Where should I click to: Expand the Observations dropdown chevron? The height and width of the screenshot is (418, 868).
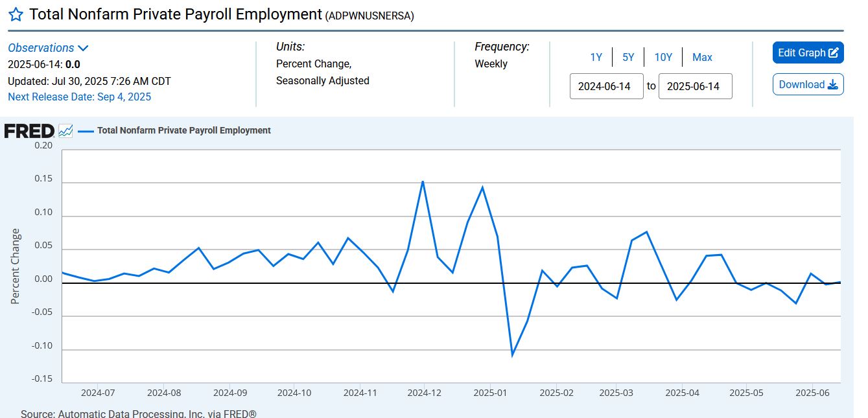pyautogui.click(x=83, y=48)
